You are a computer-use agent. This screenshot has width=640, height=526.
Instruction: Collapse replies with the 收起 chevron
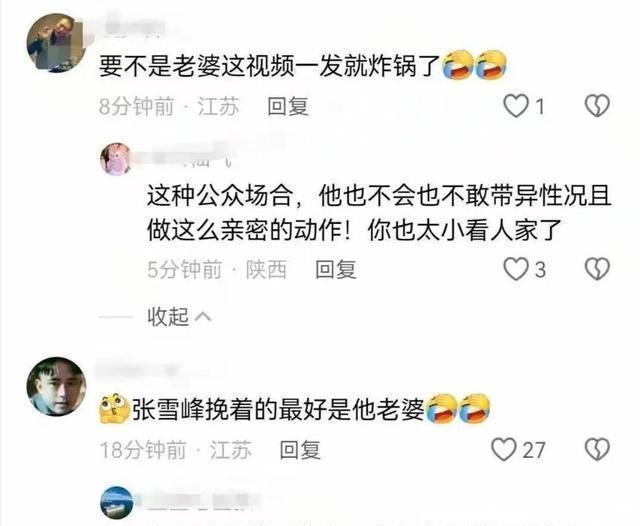point(180,317)
